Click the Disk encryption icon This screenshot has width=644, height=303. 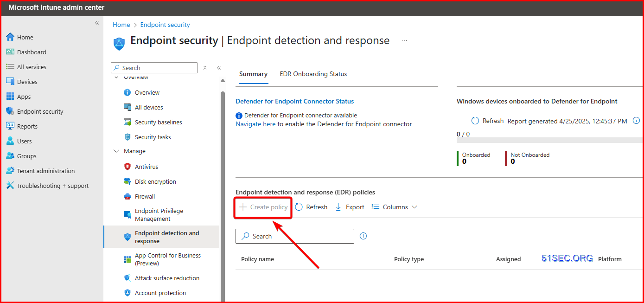(x=128, y=181)
